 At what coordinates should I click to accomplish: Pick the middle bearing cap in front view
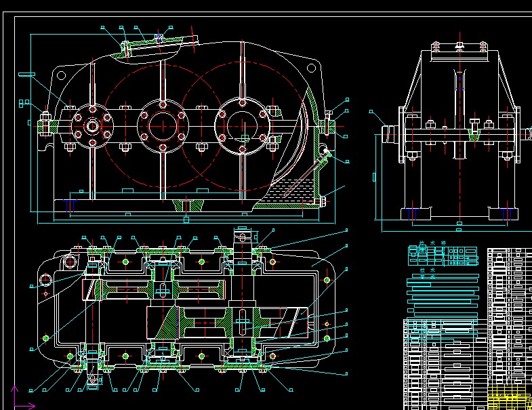[x=163, y=126]
